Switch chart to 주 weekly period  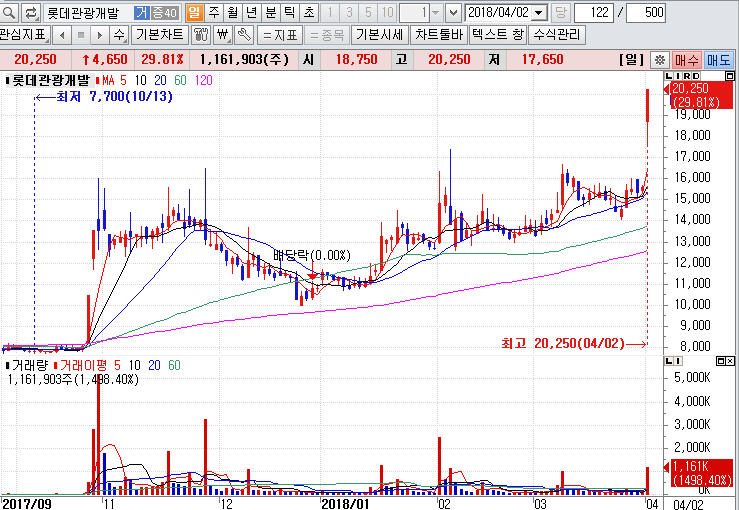click(213, 12)
